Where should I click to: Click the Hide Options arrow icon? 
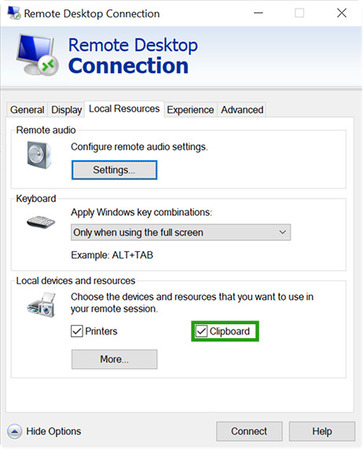pyautogui.click(x=14, y=431)
